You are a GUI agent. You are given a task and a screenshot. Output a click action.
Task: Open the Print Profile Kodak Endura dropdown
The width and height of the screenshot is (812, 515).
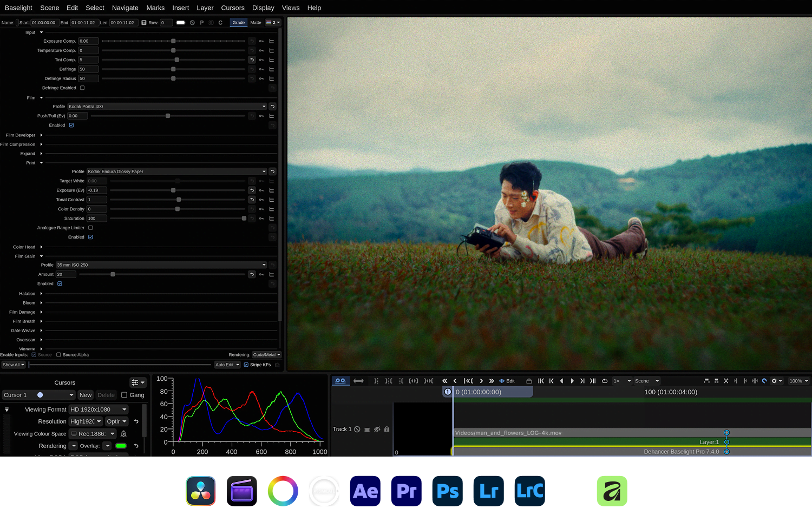pyautogui.click(x=177, y=171)
